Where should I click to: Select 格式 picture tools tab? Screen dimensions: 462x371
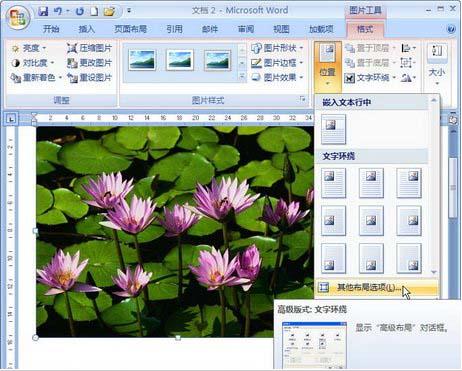[x=365, y=29]
